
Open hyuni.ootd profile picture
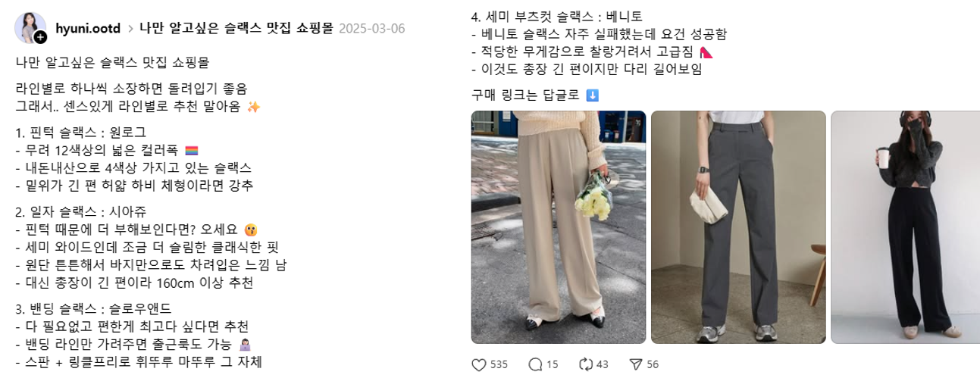tap(30, 27)
